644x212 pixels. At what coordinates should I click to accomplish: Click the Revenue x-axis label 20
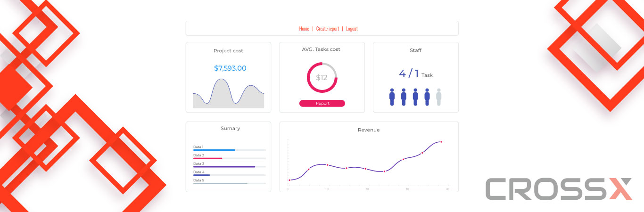tap(367, 189)
